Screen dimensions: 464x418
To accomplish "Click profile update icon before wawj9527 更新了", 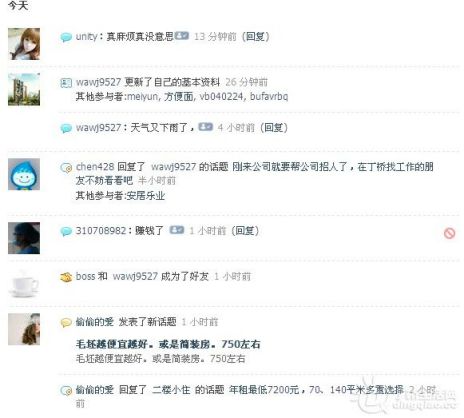I will [66, 82].
